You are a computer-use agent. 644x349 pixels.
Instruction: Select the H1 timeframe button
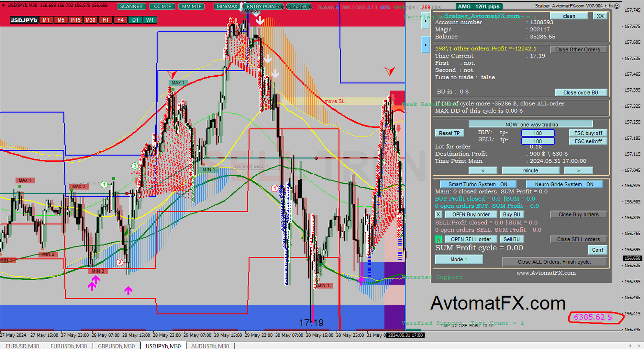(105, 20)
